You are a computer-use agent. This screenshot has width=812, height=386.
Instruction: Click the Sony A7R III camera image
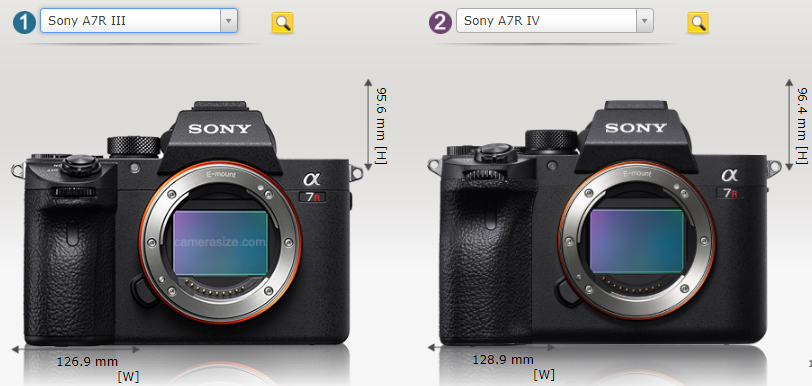186,223
